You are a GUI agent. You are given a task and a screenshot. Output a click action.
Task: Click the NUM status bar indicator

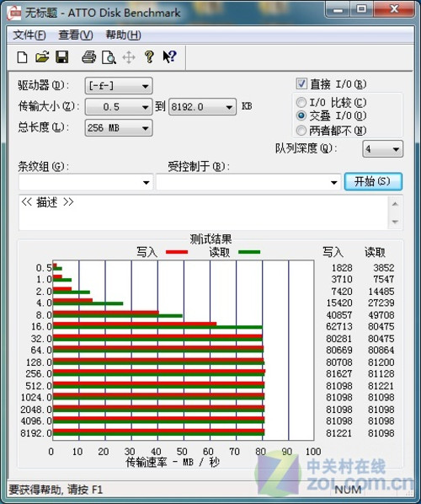tap(348, 490)
